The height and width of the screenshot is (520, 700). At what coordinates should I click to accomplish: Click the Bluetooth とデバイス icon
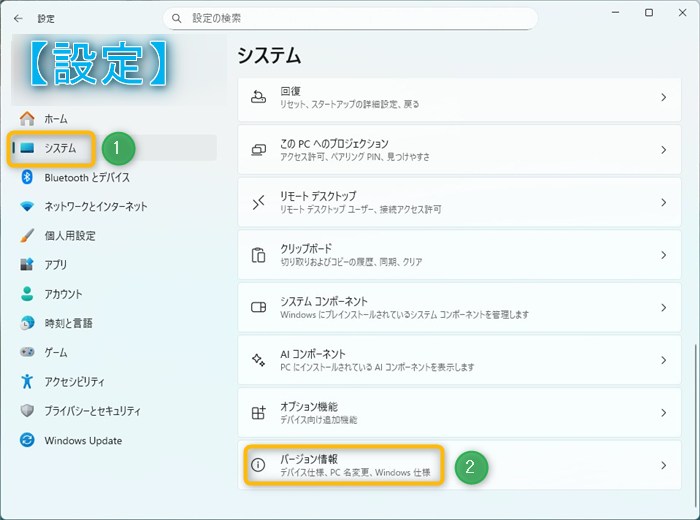coord(27,177)
